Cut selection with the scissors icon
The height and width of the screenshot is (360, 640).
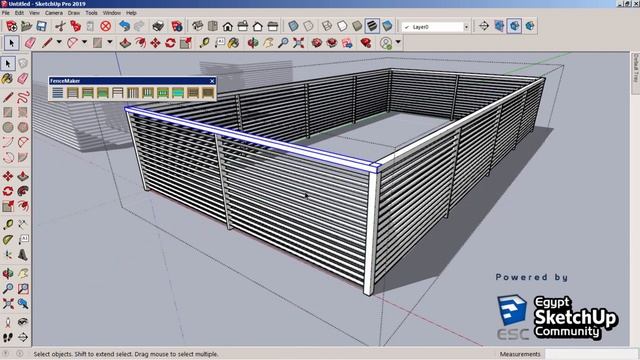(x=60, y=27)
